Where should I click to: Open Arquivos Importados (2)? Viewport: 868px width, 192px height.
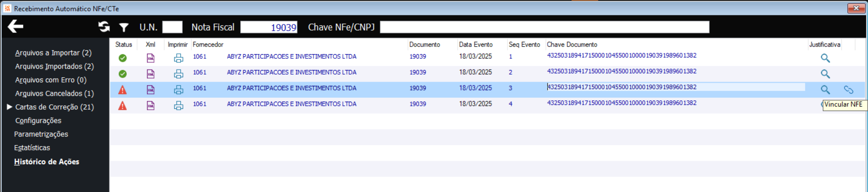(x=54, y=66)
